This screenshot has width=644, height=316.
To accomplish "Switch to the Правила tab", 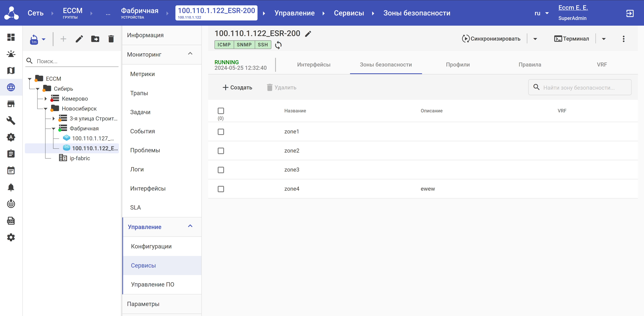I will (530, 65).
